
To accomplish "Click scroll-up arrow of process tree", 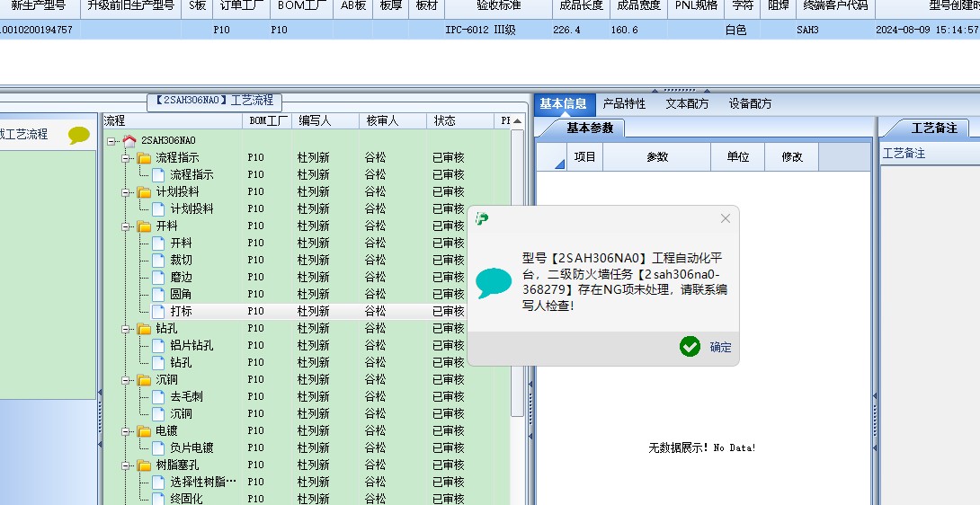I will 517,121.
